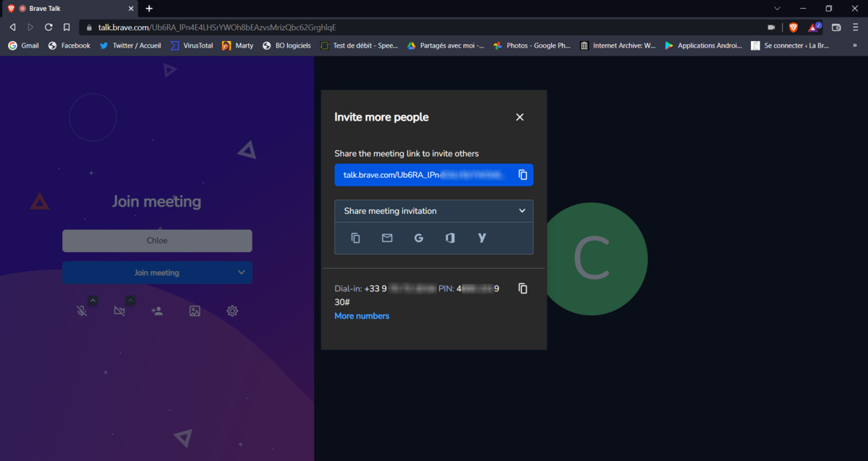
Task: Copy the meeting invitation to clipboard
Action: pyautogui.click(x=355, y=238)
